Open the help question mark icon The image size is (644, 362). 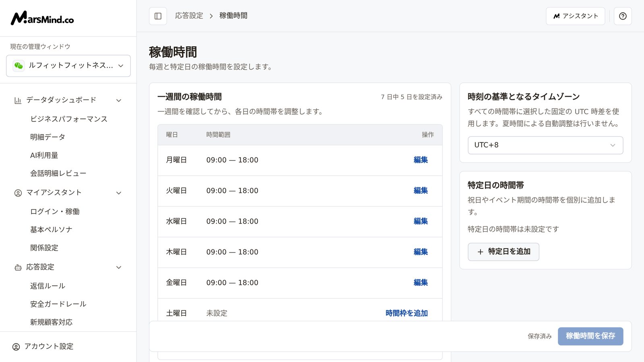(x=623, y=16)
